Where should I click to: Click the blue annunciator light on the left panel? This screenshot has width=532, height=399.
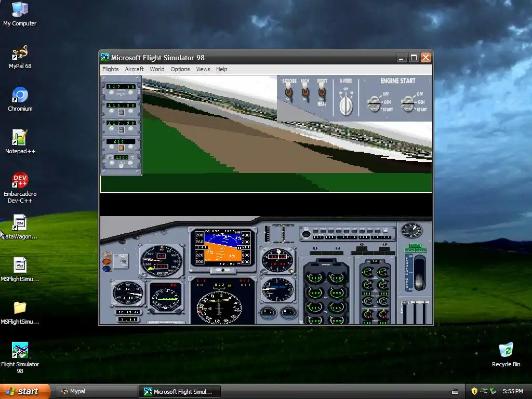106,269
